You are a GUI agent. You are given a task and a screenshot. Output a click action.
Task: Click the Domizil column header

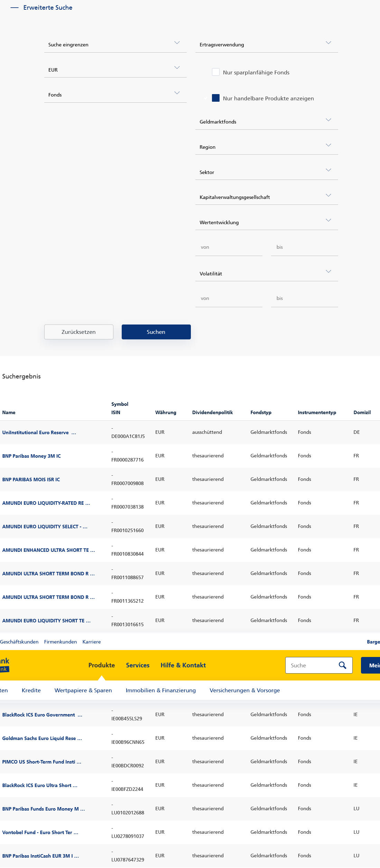[x=362, y=412]
